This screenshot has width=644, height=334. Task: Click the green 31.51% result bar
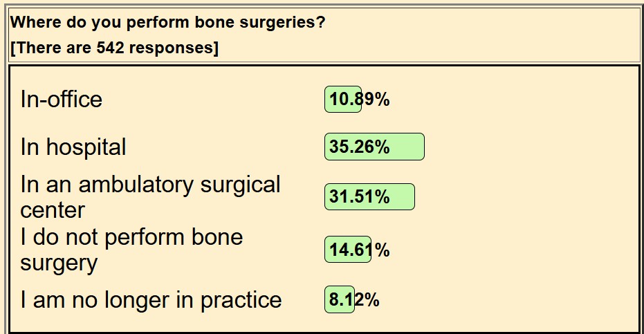click(369, 197)
